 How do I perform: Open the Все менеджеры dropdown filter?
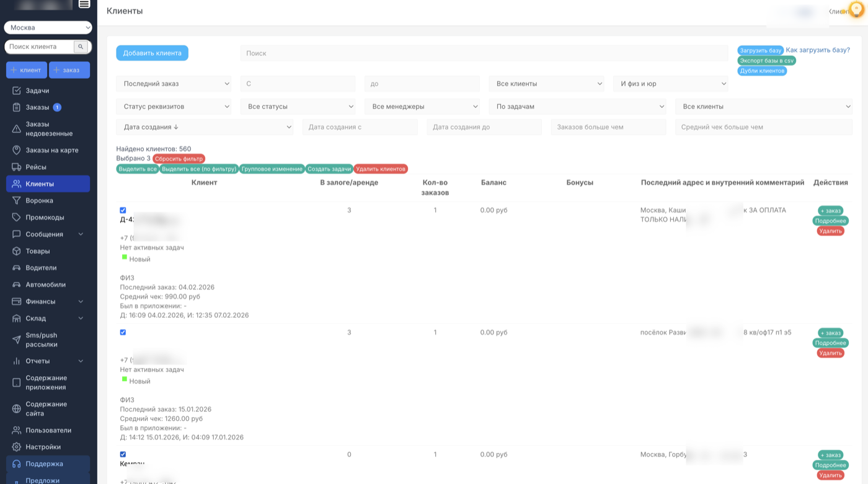tap(422, 107)
